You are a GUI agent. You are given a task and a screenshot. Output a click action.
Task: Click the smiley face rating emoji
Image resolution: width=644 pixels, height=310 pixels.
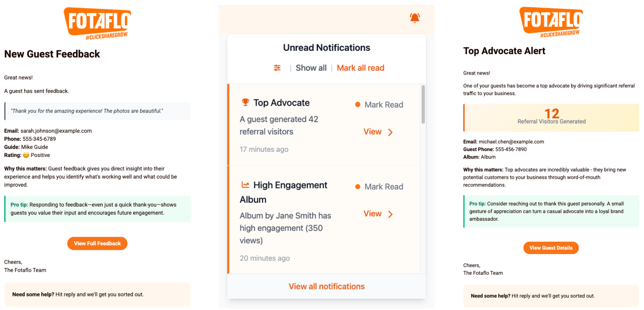(26, 155)
